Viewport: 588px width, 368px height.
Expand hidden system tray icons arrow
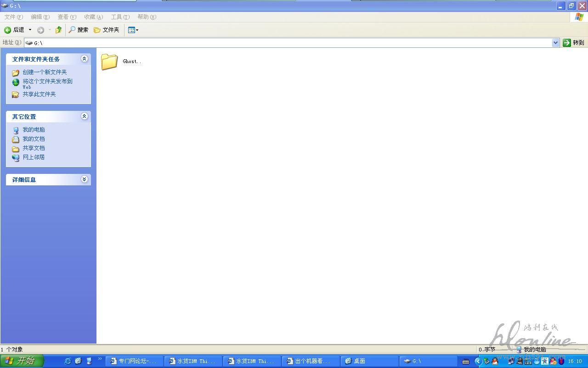pos(478,362)
